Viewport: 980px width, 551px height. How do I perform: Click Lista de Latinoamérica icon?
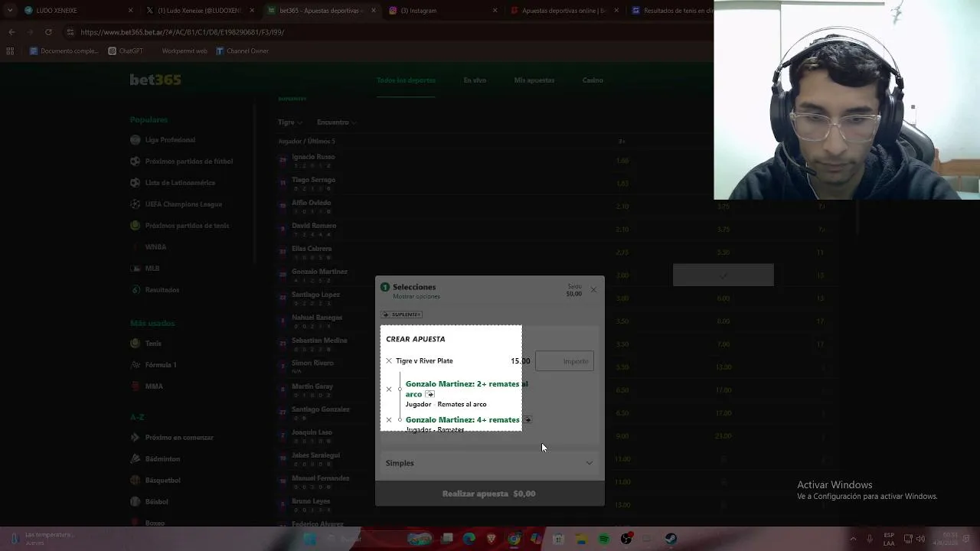pyautogui.click(x=136, y=183)
